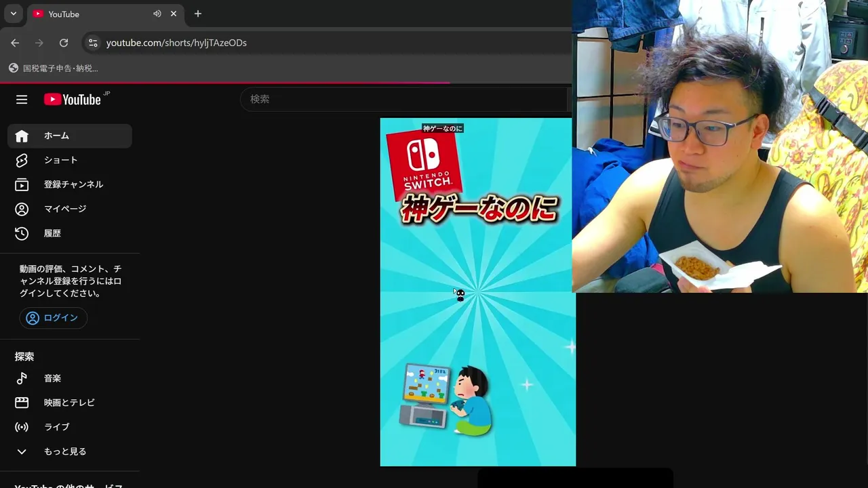Screen dimensions: 868x488
Task: Click the マイページ person icon
Action: (x=22, y=209)
